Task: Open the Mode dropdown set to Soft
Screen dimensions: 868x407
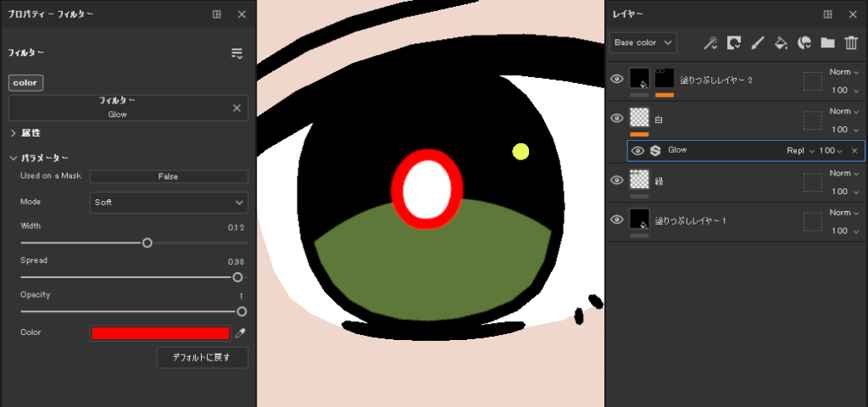Action: coord(169,203)
